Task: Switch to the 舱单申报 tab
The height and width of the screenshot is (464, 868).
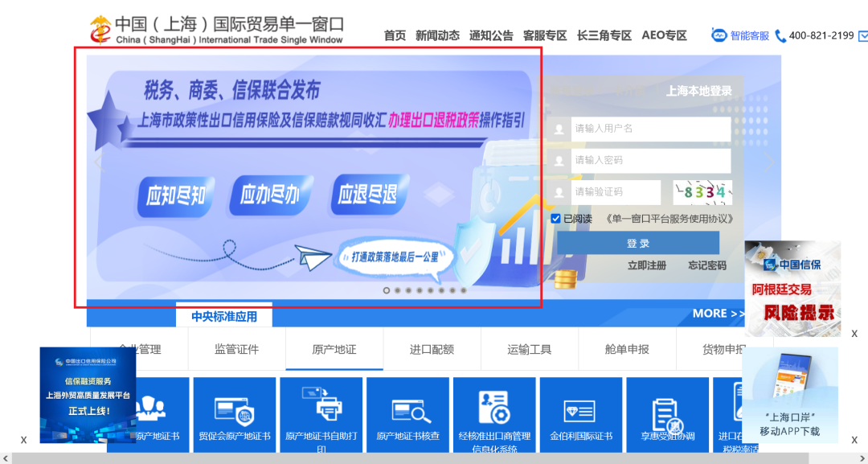Action: pos(627,349)
